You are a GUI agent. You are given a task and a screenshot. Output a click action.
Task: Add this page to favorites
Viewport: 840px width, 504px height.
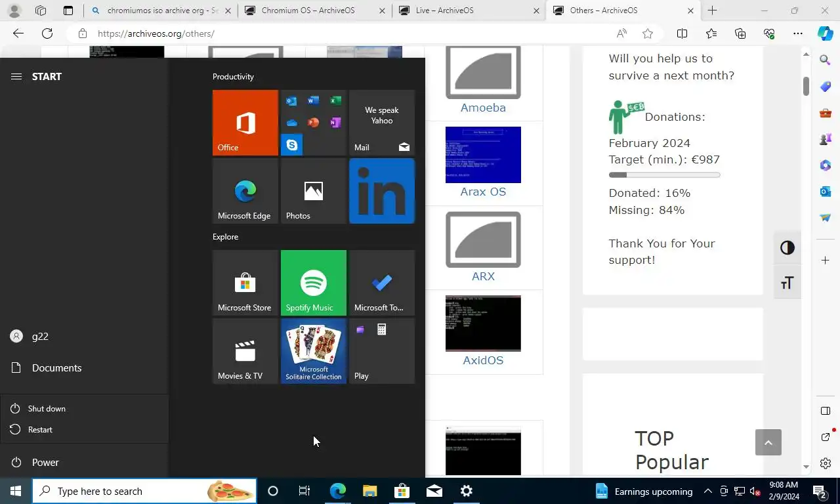(x=648, y=33)
